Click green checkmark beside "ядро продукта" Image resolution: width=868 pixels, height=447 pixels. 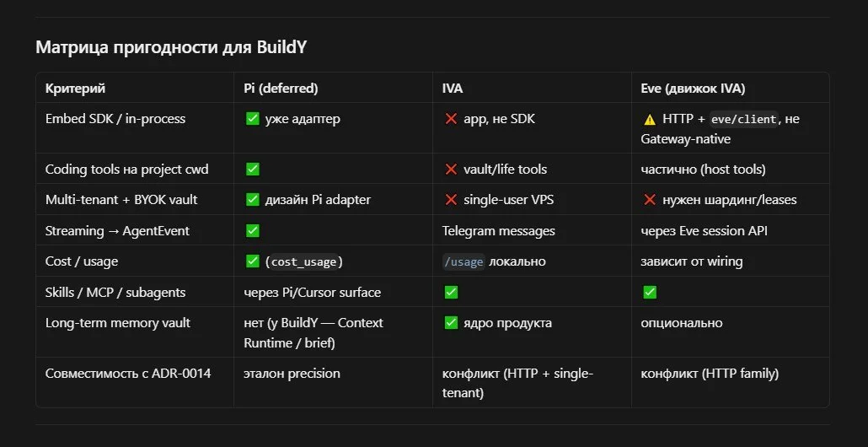point(451,322)
